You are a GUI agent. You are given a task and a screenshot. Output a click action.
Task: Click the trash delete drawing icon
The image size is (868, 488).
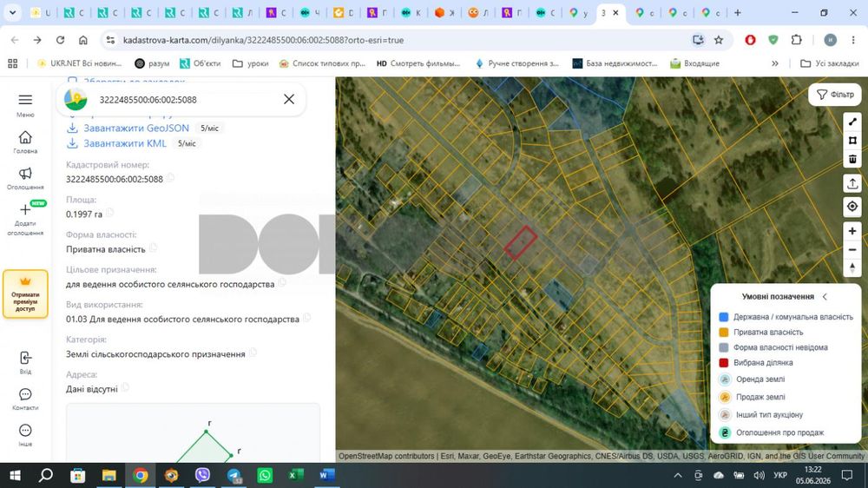(x=852, y=160)
